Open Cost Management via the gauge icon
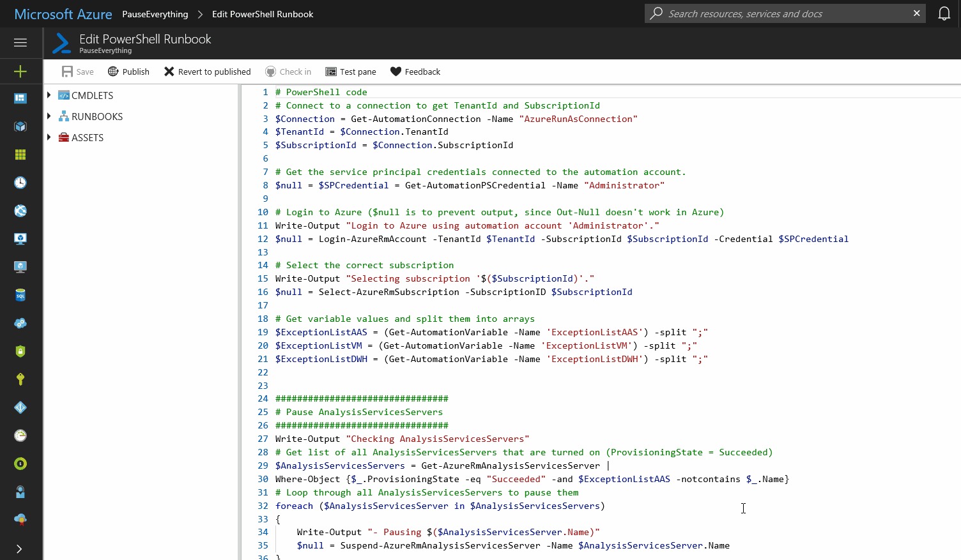This screenshot has width=961, height=560. pos(20,434)
